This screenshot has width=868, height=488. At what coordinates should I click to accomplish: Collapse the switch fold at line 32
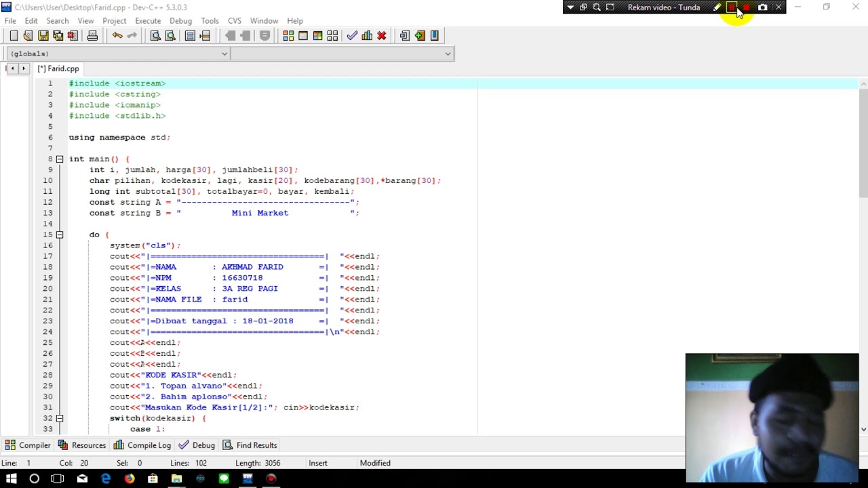60,418
